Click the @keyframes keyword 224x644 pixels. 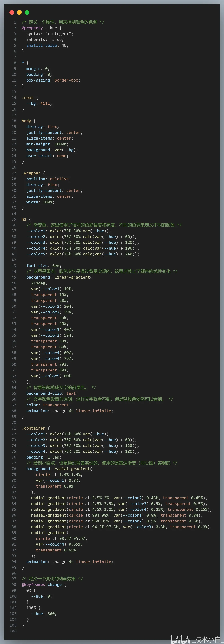click(x=33, y=584)
